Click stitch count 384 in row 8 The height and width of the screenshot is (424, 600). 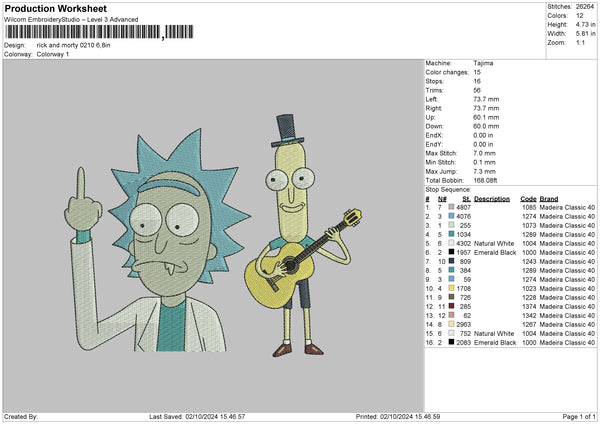coord(465,271)
